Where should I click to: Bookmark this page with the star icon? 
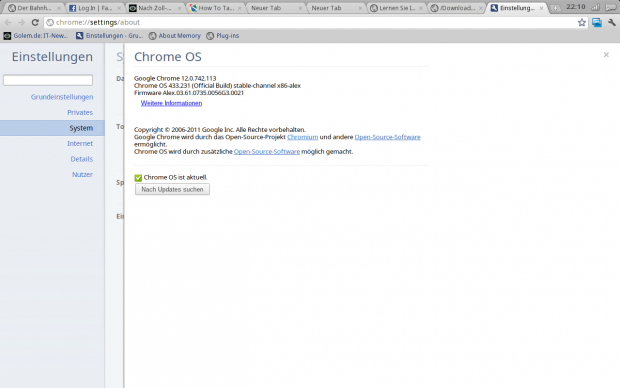[582, 23]
